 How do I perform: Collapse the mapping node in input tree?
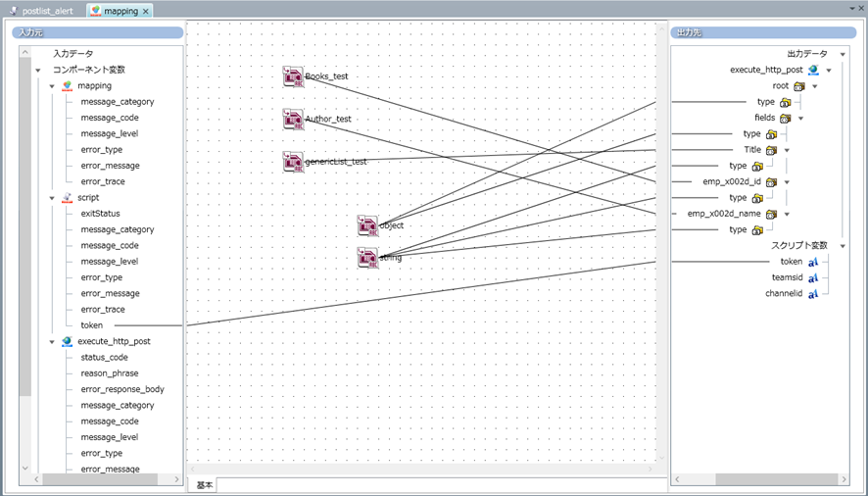click(53, 86)
